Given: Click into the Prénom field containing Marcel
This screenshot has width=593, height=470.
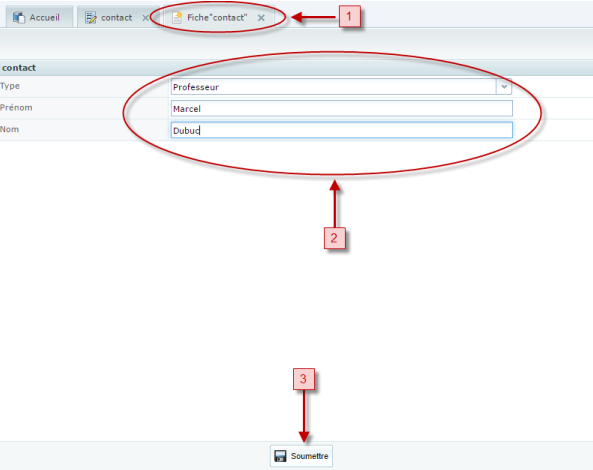Looking at the screenshot, I should [x=342, y=109].
